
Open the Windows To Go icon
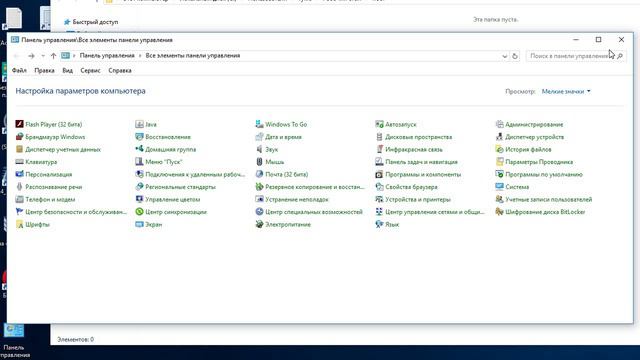pos(259,124)
